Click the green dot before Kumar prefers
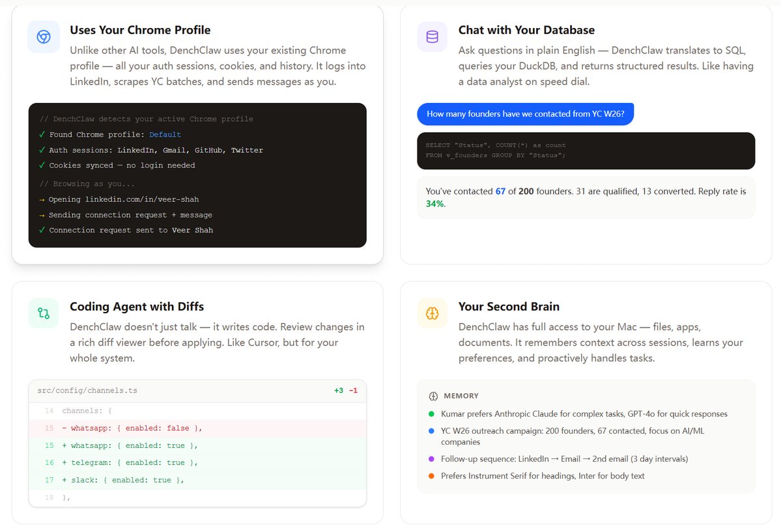Viewport: 781px width, 532px height. pos(431,414)
